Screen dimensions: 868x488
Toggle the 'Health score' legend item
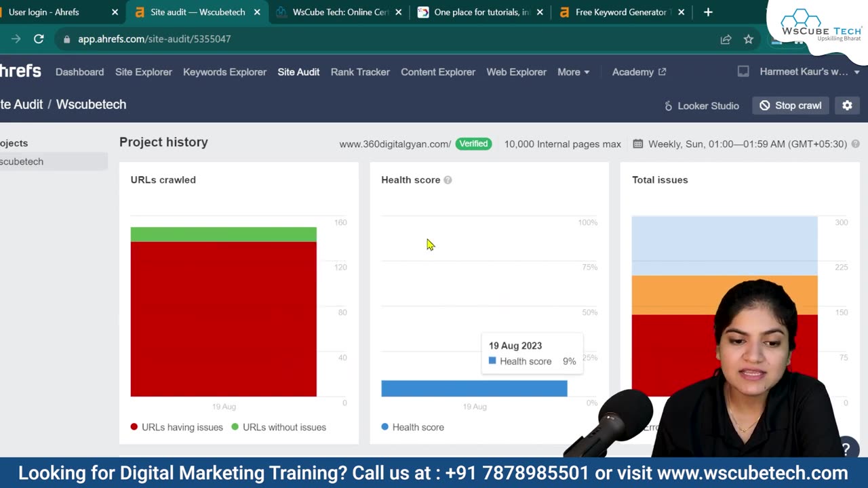tap(412, 427)
